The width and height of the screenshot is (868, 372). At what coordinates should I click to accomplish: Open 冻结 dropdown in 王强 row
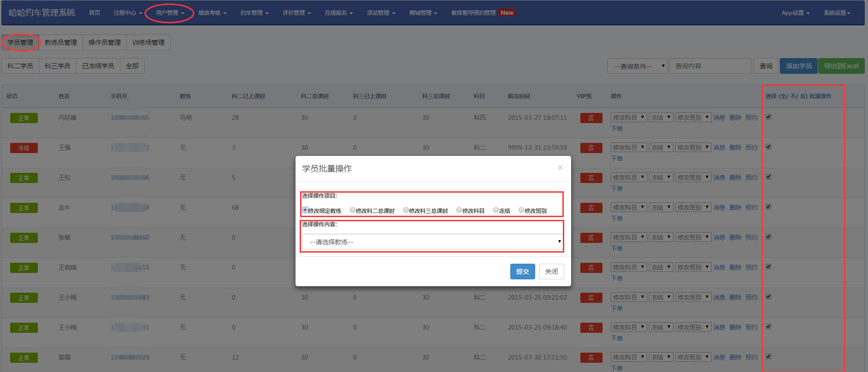coord(661,148)
